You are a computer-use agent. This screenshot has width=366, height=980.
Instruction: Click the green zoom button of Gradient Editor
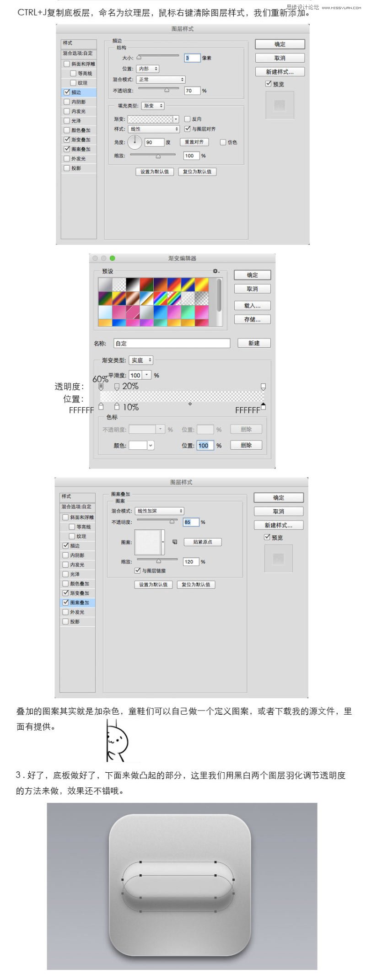pos(113,258)
